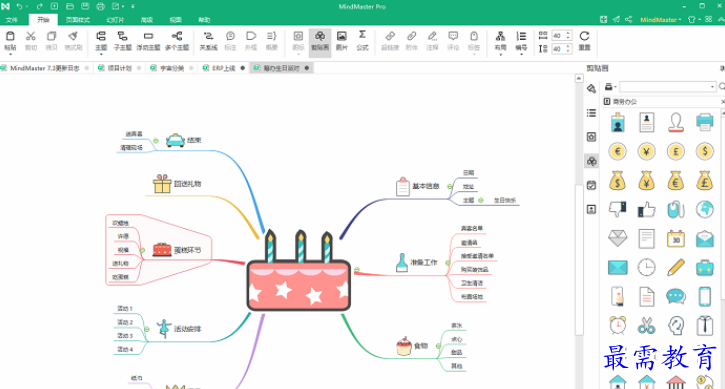
Task: Click the 标注 callout icon
Action: [x=230, y=37]
